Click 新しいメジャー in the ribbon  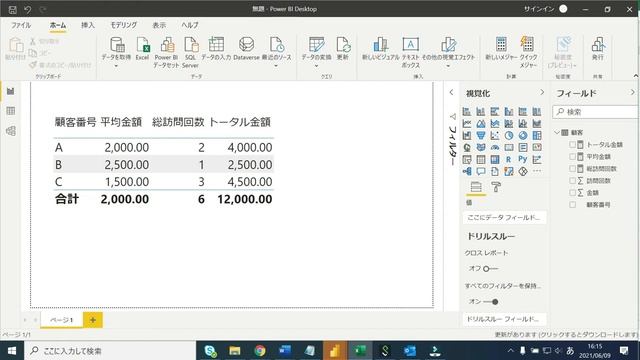501,49
